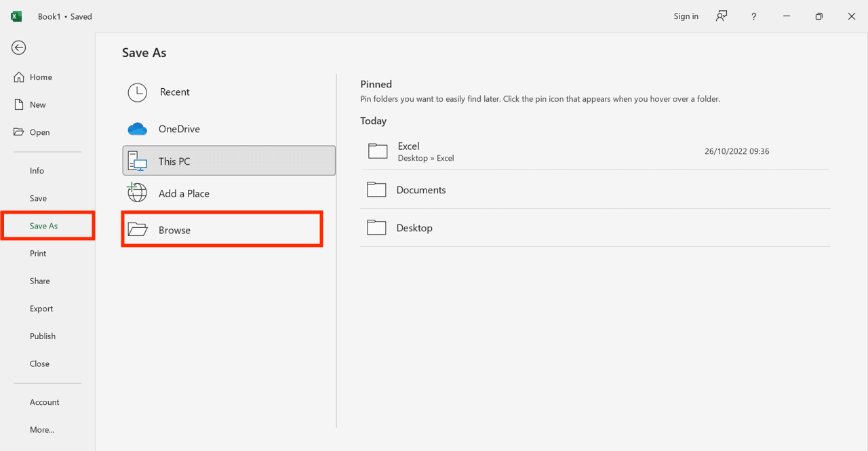Open the Export page
Screen dimensions: 868x451
41,309
